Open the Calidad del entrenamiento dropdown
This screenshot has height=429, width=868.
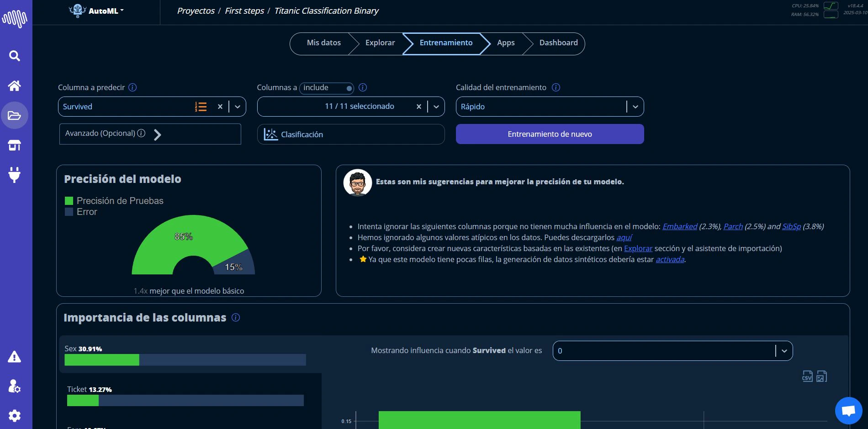click(x=635, y=107)
